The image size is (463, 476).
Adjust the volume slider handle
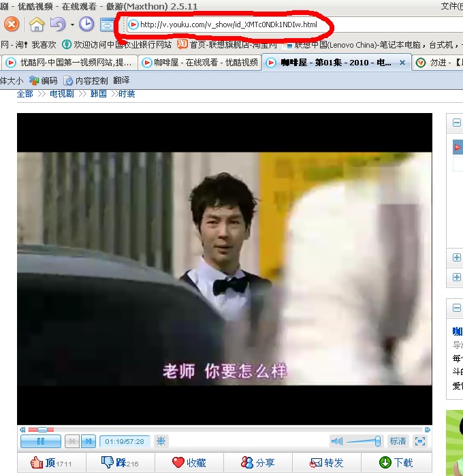coord(378,441)
